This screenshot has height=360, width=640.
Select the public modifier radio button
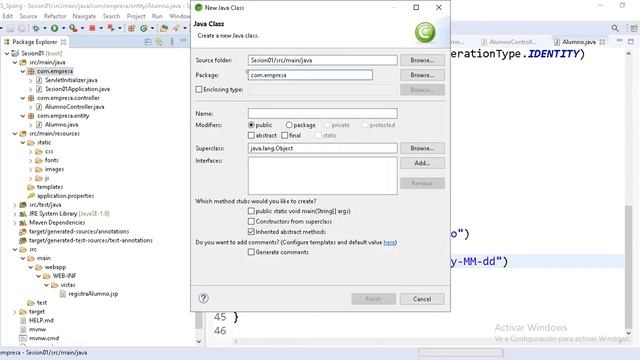tap(251, 125)
